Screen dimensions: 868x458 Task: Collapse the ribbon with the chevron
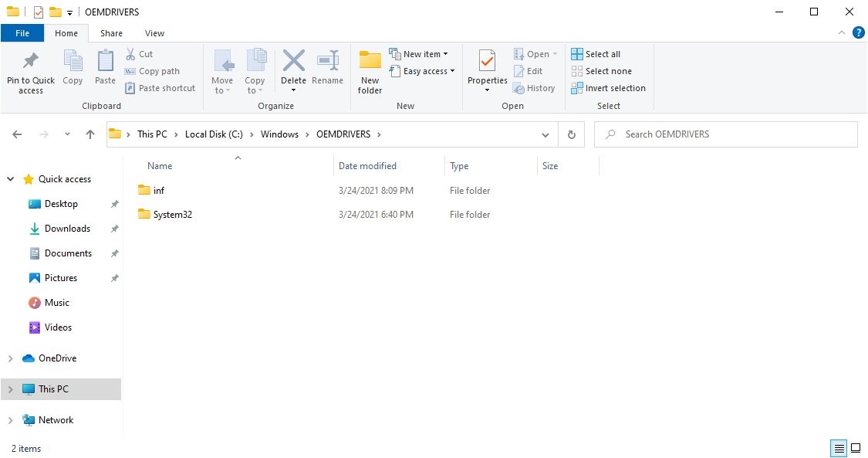[842, 33]
